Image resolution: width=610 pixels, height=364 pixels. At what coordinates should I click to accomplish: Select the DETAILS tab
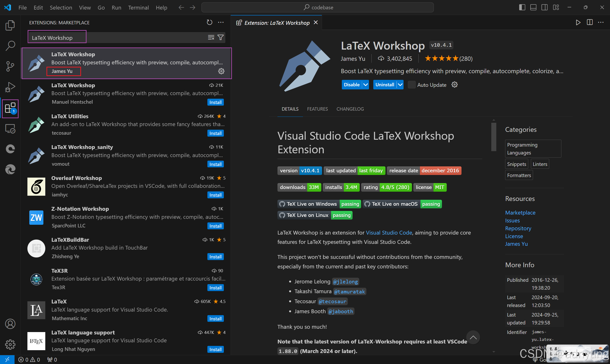tap(290, 109)
